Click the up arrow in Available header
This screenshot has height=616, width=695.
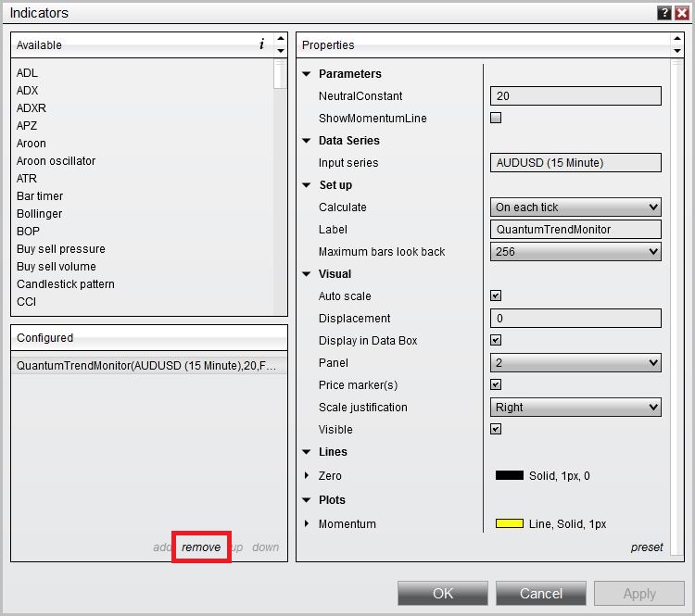[280, 38]
